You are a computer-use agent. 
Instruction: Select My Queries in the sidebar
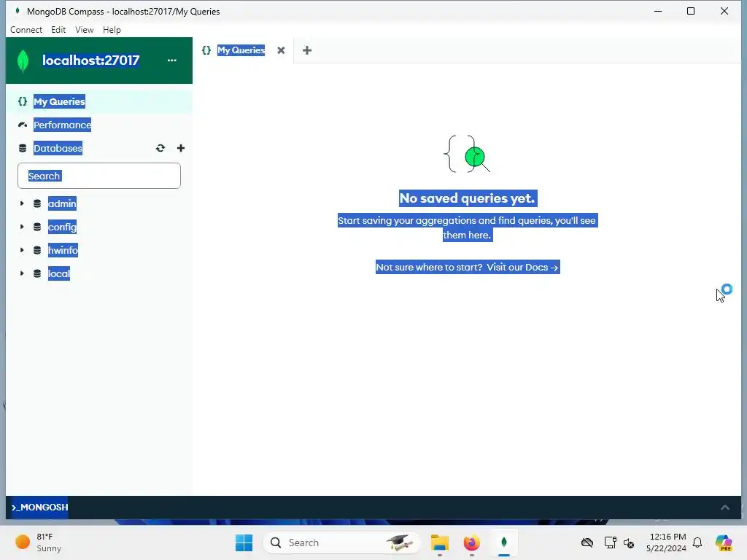coord(99,101)
